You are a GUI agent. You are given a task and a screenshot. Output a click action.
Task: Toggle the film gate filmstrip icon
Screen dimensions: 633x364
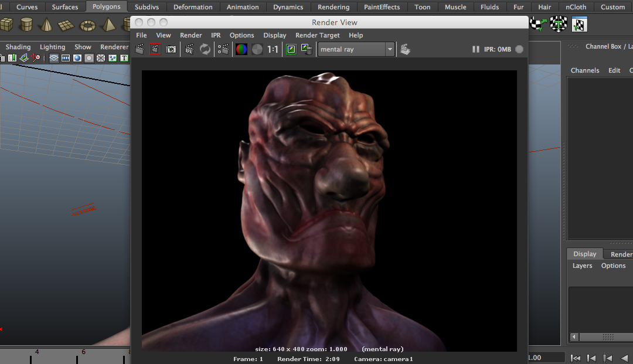(x=66, y=58)
